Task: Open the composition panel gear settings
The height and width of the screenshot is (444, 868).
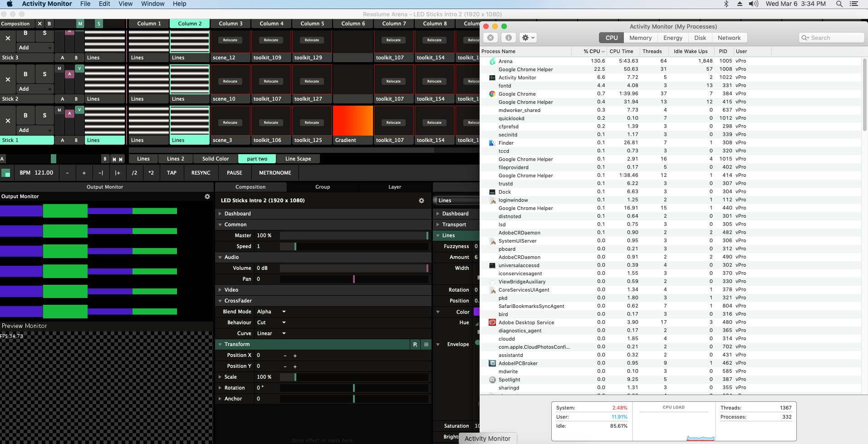Action: (422, 200)
